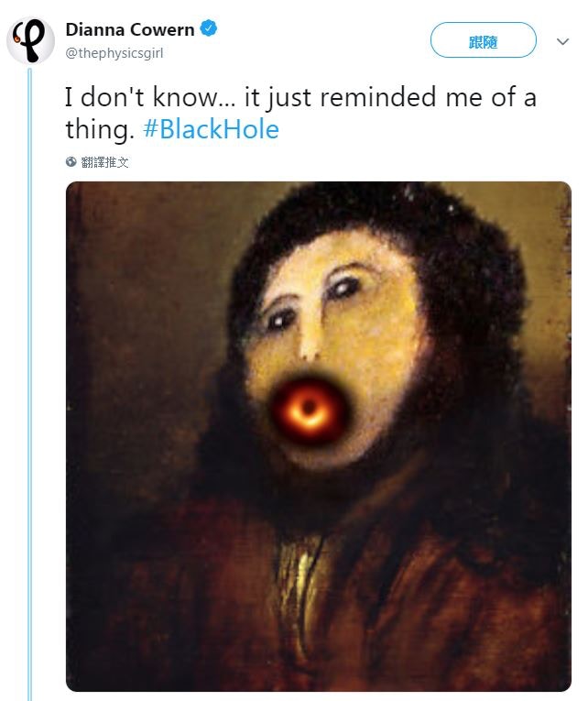Click the blue verified badge
This screenshot has height=701, width=588.
pyautogui.click(x=210, y=30)
